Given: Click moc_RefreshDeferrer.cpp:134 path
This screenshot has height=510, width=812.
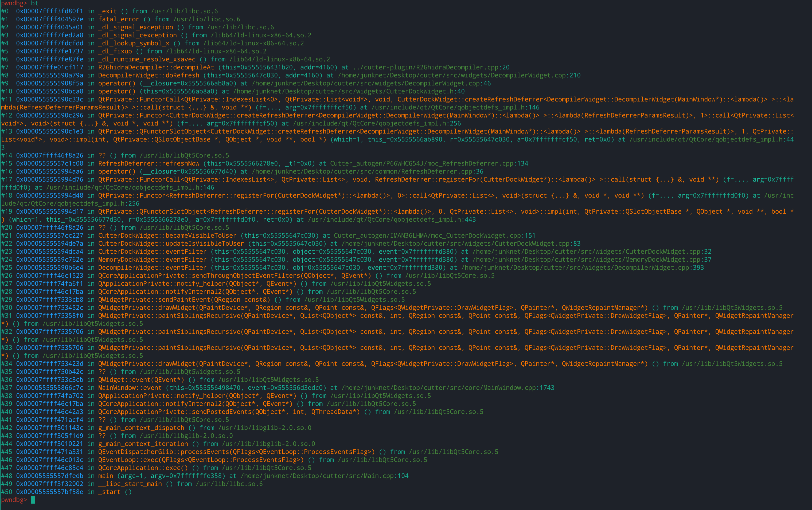Looking at the screenshot, I should click(429, 163).
